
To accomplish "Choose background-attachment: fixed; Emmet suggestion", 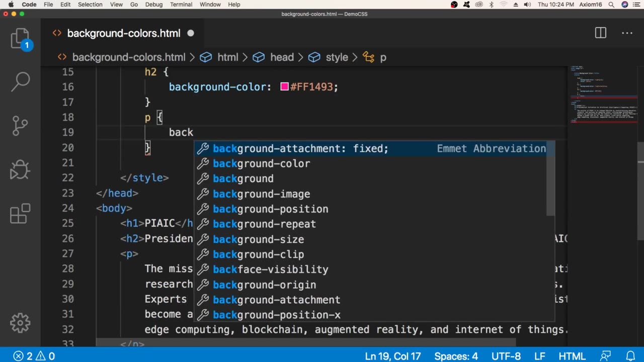I will click(374, 148).
